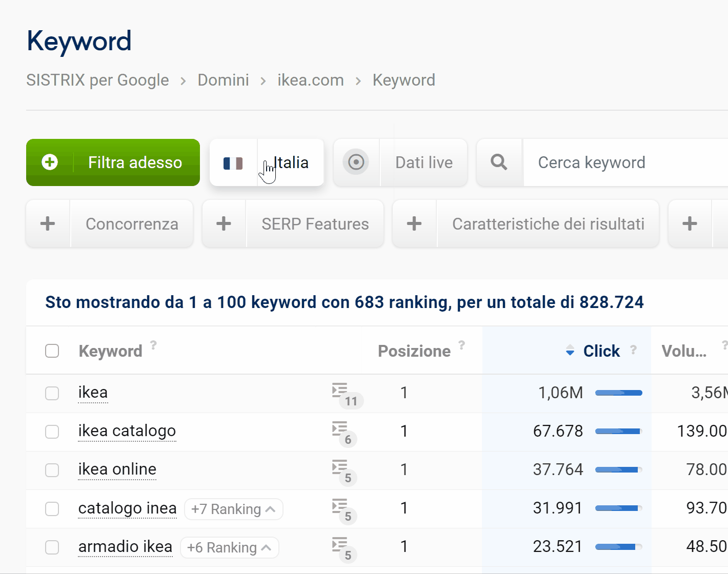Click the 67.678 click value
This screenshot has width=728, height=574.
coord(558,431)
